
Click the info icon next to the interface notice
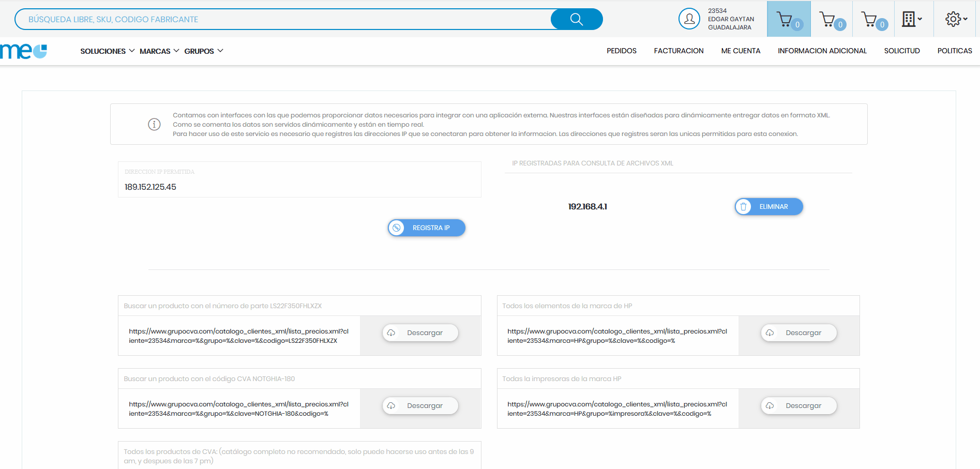tap(154, 124)
